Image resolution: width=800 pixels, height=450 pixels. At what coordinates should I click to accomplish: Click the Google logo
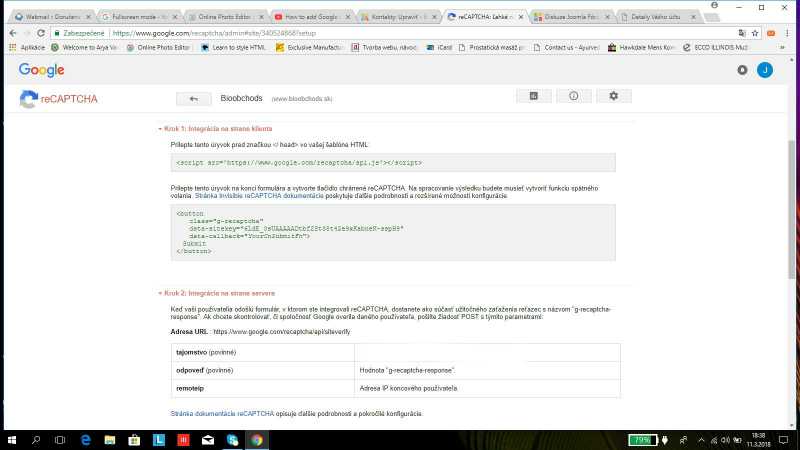click(x=41, y=69)
